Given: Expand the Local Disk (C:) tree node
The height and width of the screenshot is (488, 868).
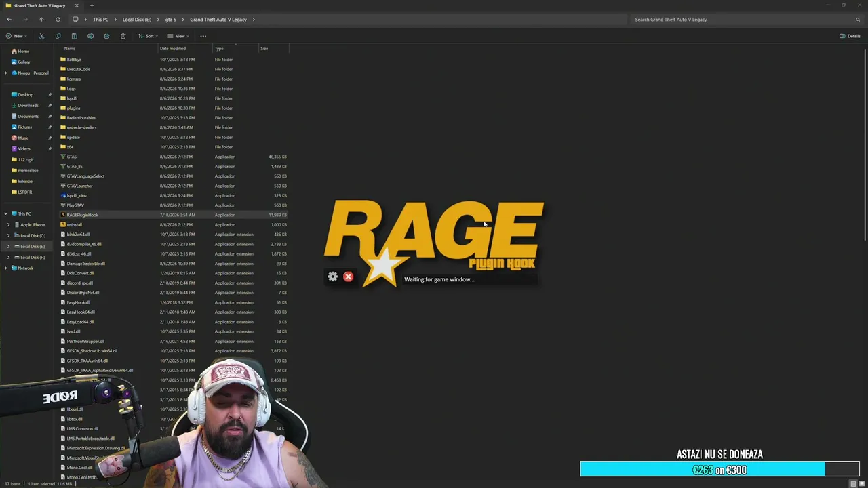Looking at the screenshot, I should (8, 235).
